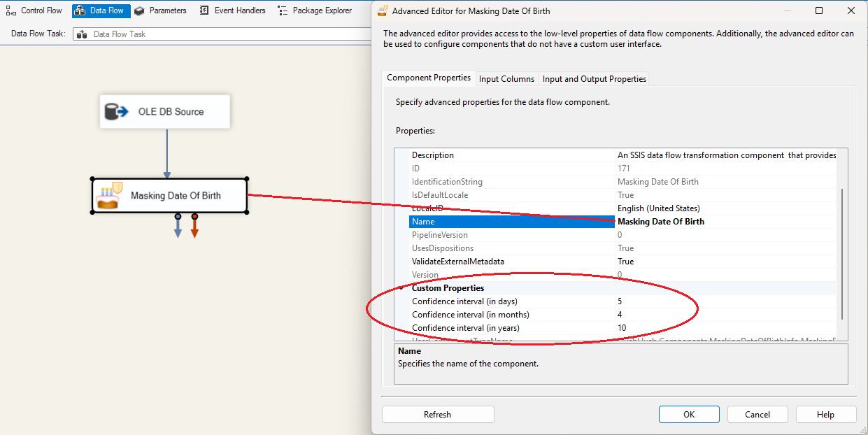Switch to the Data Flow tab
This screenshot has width=868, height=435.
pyautogui.click(x=101, y=10)
